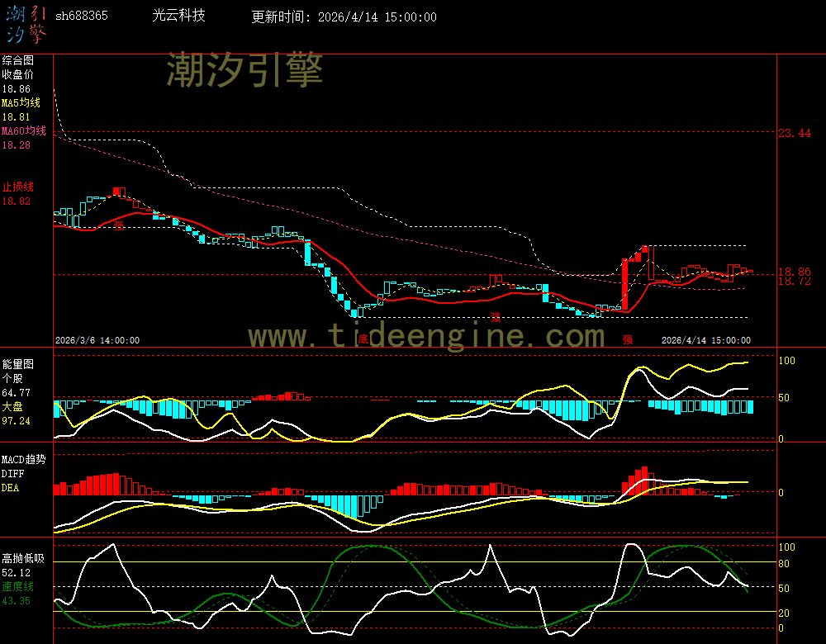Viewport: 826px width, 644px height.
Task: Toggle the 止损线 stop-loss line display
Action: tap(17, 187)
